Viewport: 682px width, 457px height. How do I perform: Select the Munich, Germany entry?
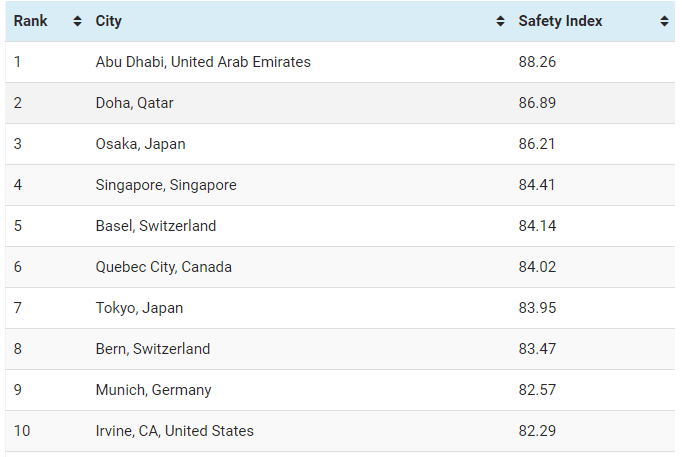154,390
